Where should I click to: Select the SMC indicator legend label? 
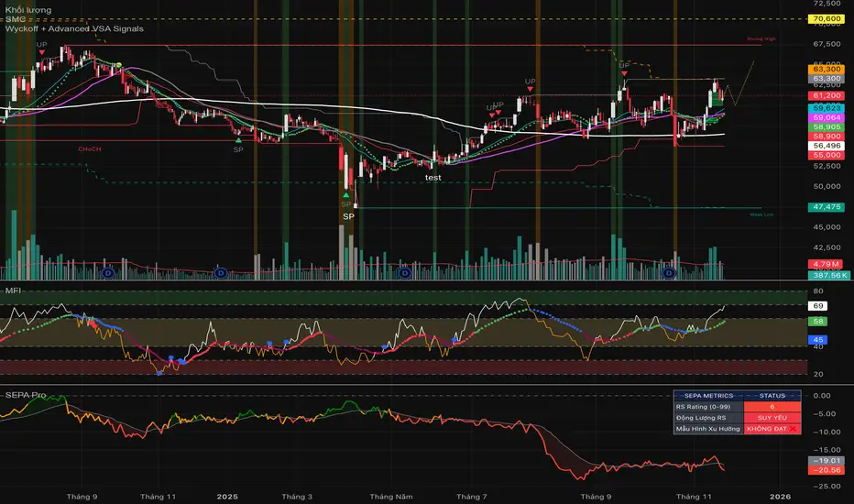point(16,19)
